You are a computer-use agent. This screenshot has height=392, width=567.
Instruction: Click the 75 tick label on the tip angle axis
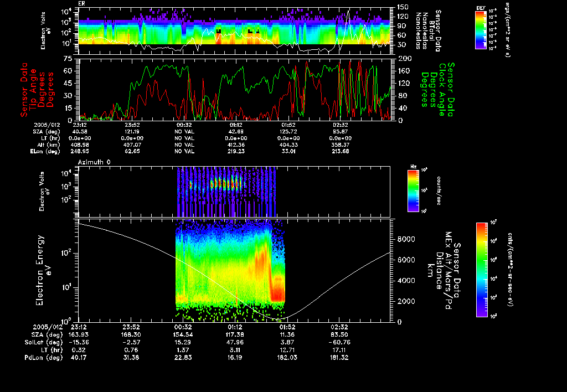click(x=68, y=59)
